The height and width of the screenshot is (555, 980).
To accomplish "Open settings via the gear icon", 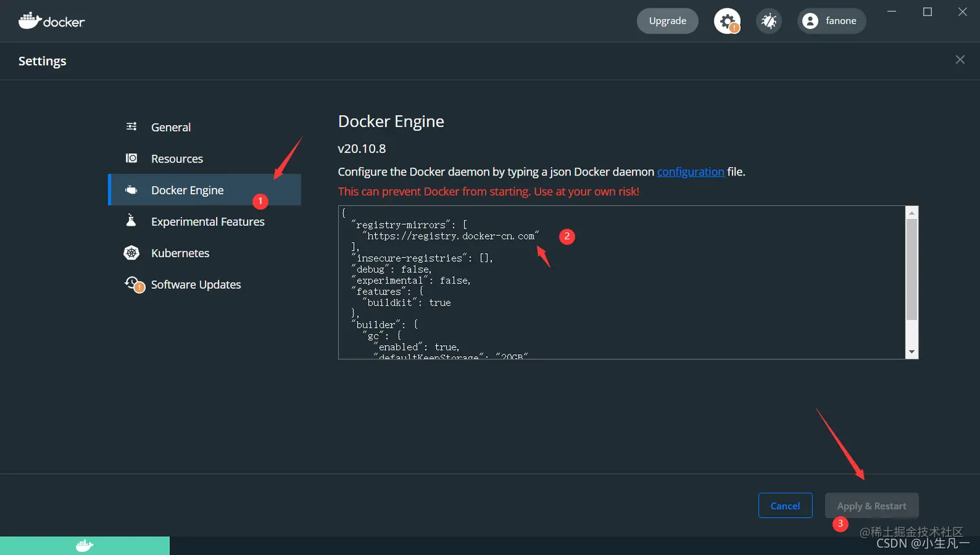I will click(x=727, y=21).
